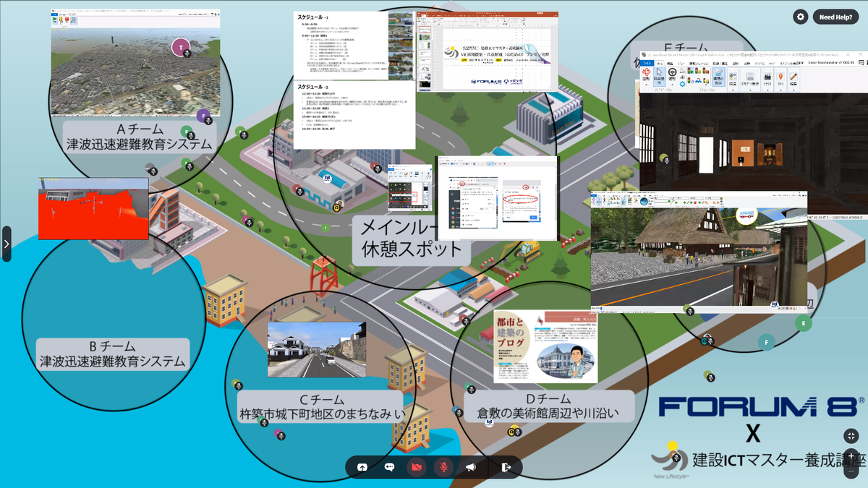Expand dropdown under location pin icon
Screen dimensions: 868x488
coord(780,90)
